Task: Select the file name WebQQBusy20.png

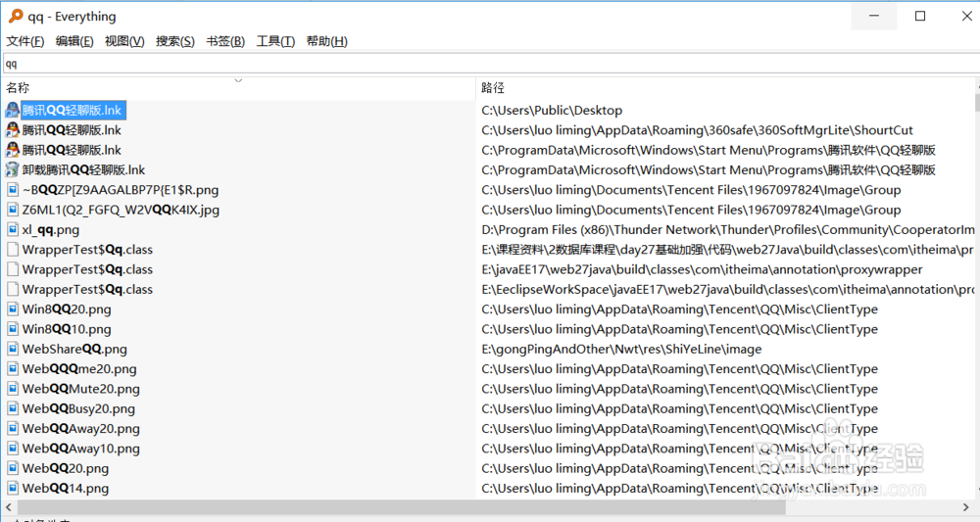Action: (x=78, y=409)
